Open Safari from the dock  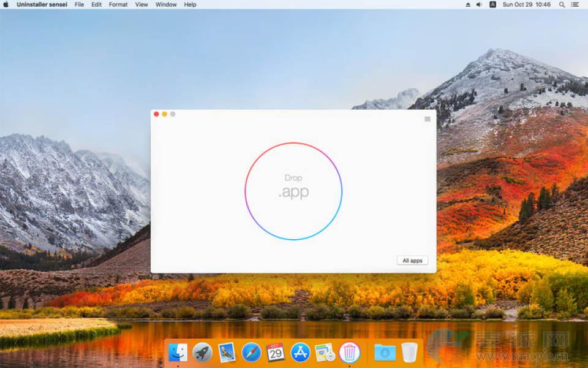[x=251, y=352]
